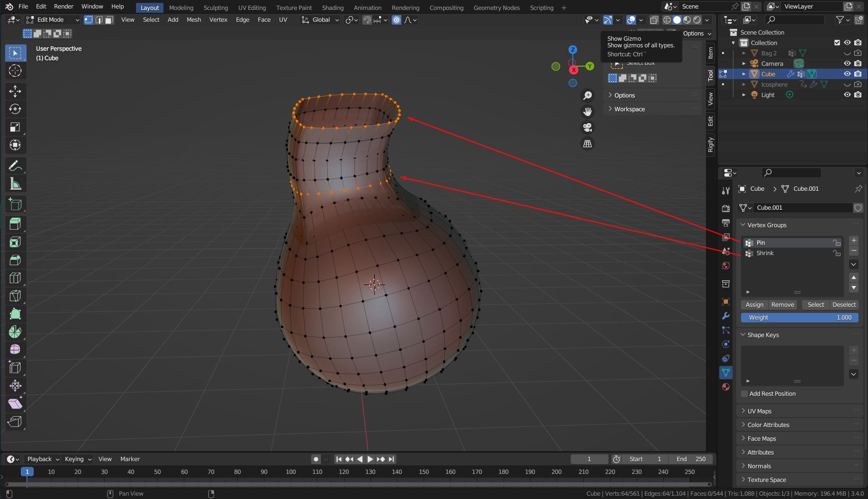Image resolution: width=868 pixels, height=499 pixels.
Task: Click Select vertex group button
Action: pyautogui.click(x=815, y=305)
